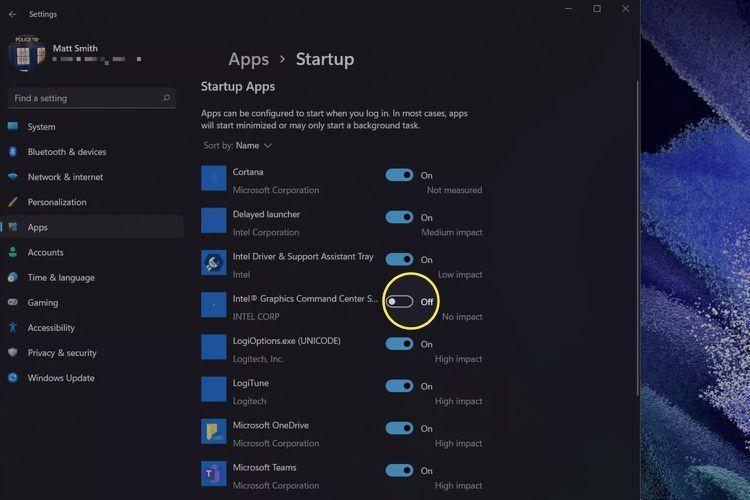
Task: Click the Cortana app icon
Action: [x=214, y=178]
